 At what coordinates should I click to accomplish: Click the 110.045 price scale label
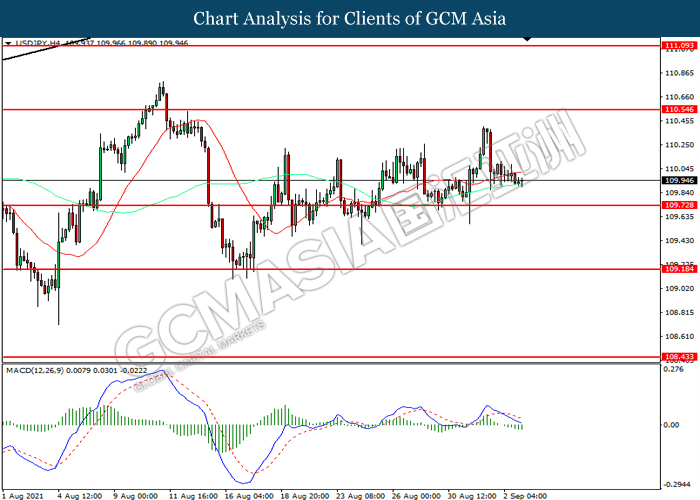coord(679,169)
